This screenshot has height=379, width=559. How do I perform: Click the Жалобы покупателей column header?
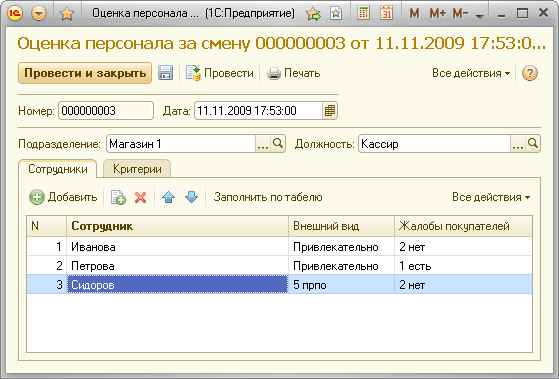click(463, 226)
